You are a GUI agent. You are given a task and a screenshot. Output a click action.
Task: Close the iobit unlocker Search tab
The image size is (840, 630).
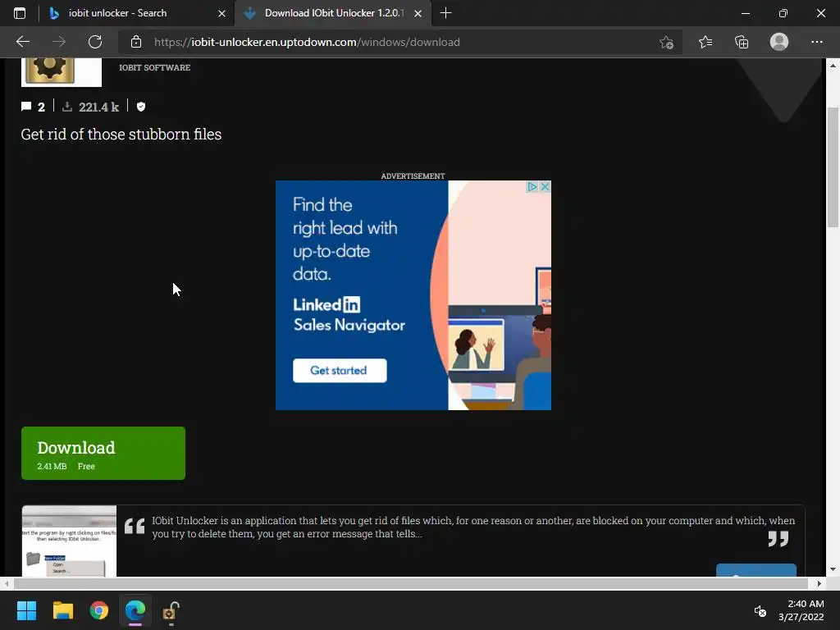(221, 13)
